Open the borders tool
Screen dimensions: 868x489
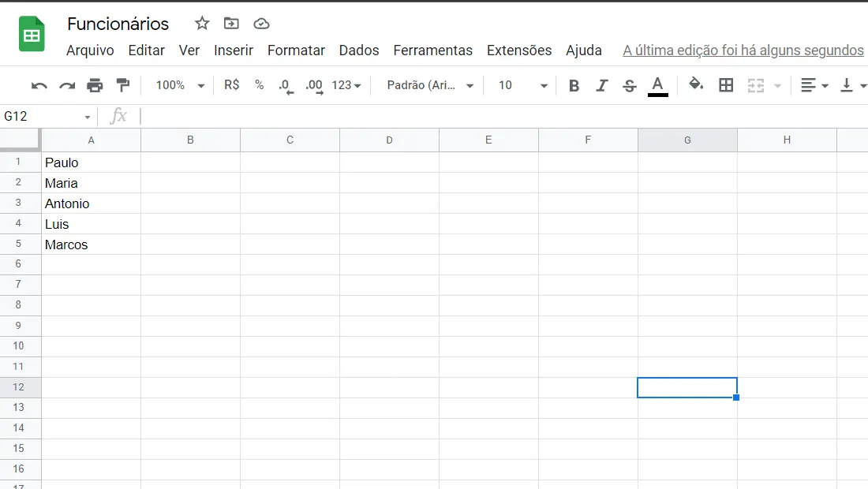click(726, 85)
